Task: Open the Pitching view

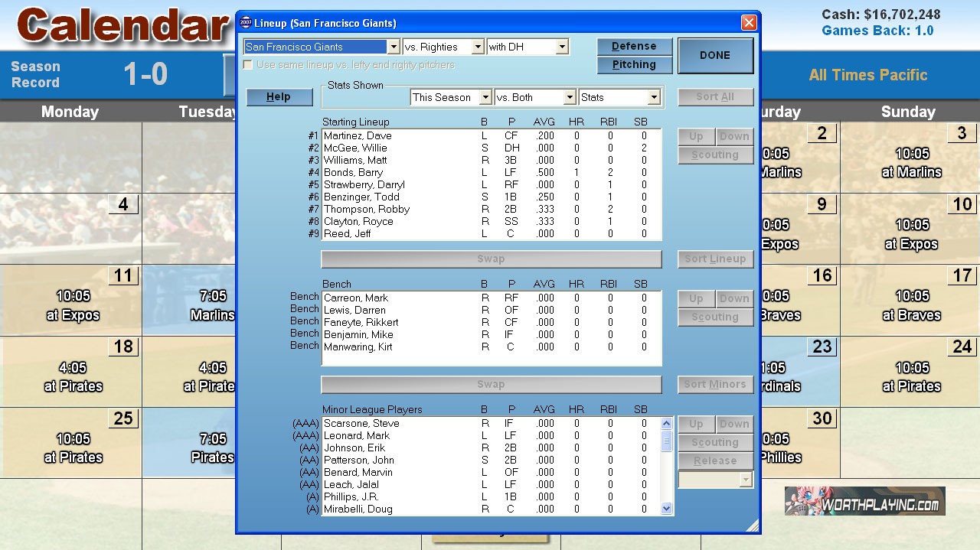Action: pos(634,65)
